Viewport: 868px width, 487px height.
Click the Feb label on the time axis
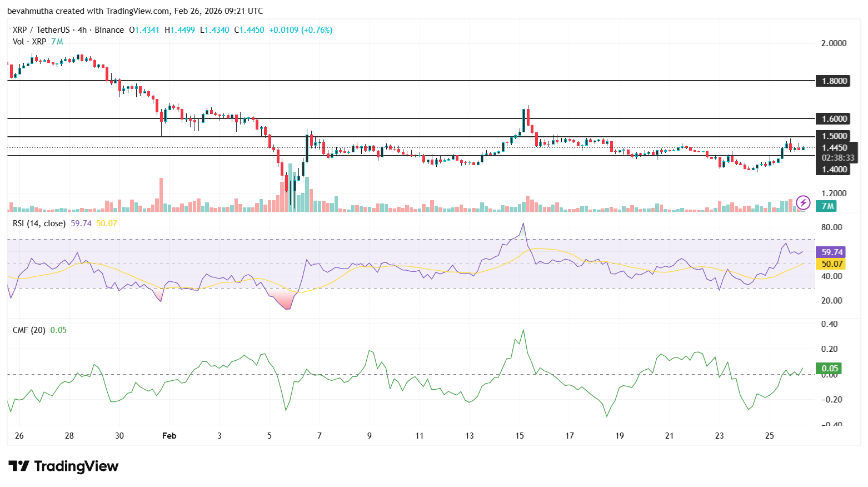(x=169, y=436)
